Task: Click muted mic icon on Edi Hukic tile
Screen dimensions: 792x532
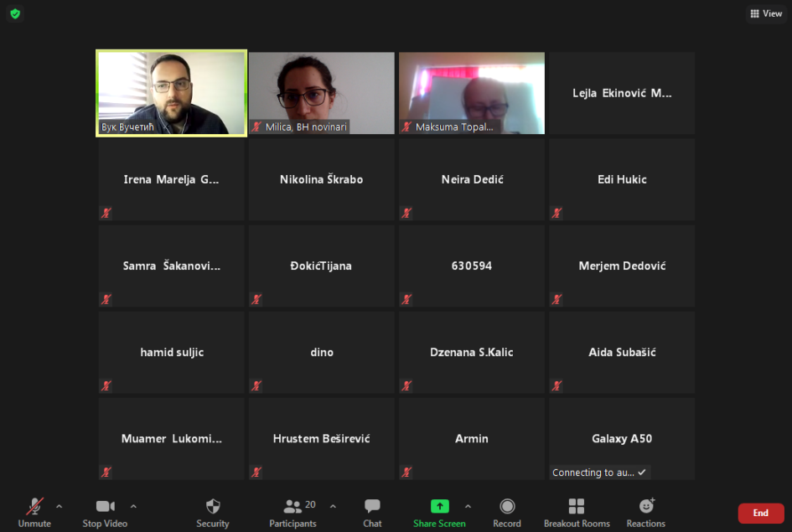Action: pos(556,213)
